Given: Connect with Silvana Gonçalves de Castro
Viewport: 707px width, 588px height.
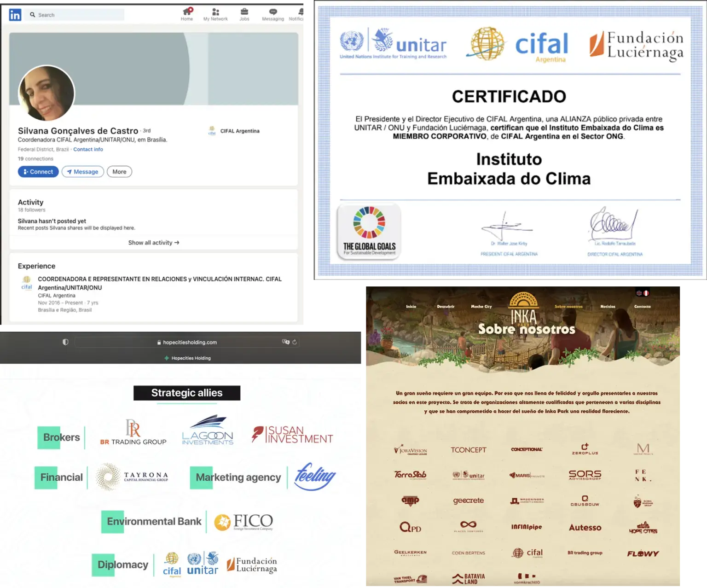Looking at the screenshot, I should (x=38, y=172).
